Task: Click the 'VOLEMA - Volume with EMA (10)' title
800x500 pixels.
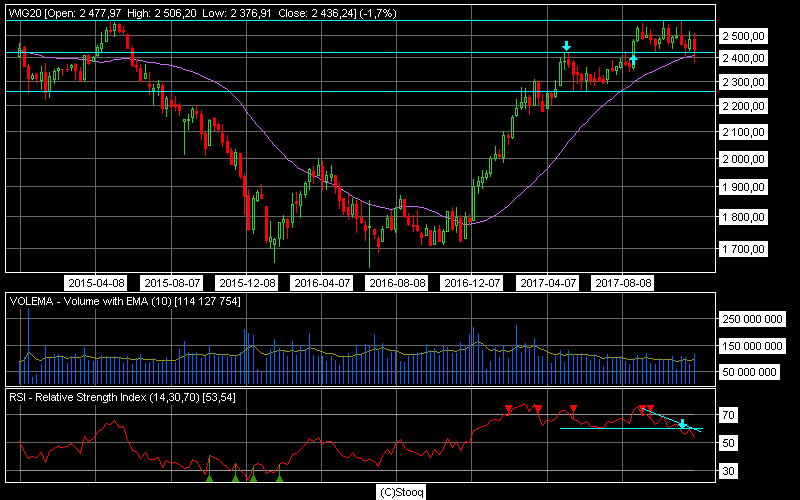Action: coord(90,302)
